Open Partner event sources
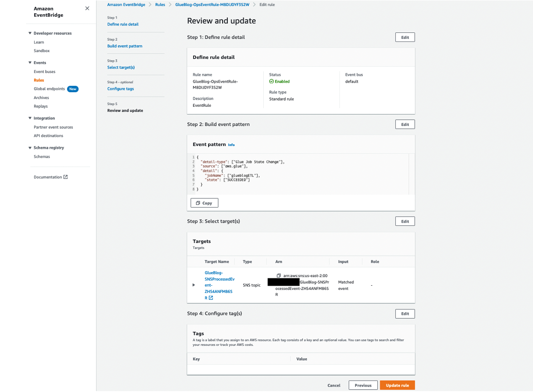This screenshot has height=392, width=533. (x=53, y=127)
